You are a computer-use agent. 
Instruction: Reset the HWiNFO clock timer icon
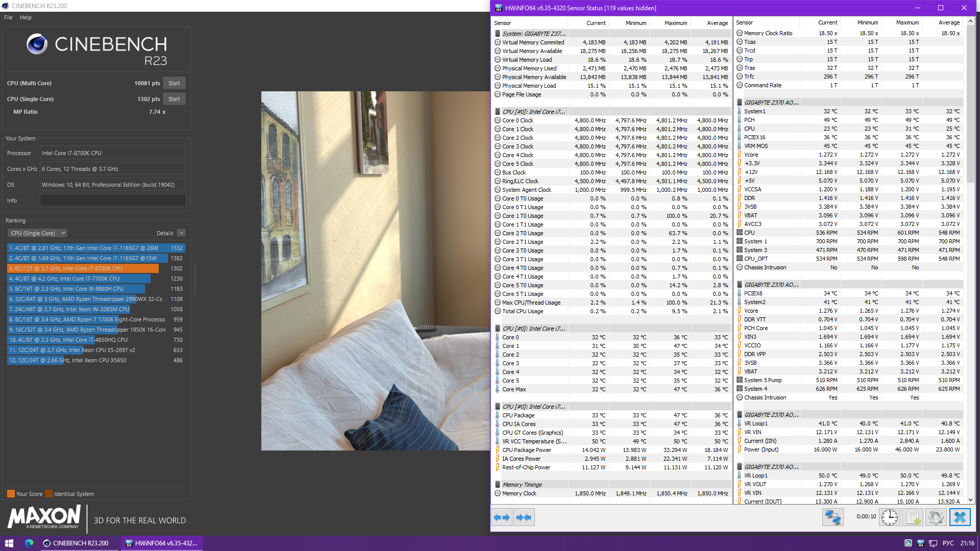(889, 517)
